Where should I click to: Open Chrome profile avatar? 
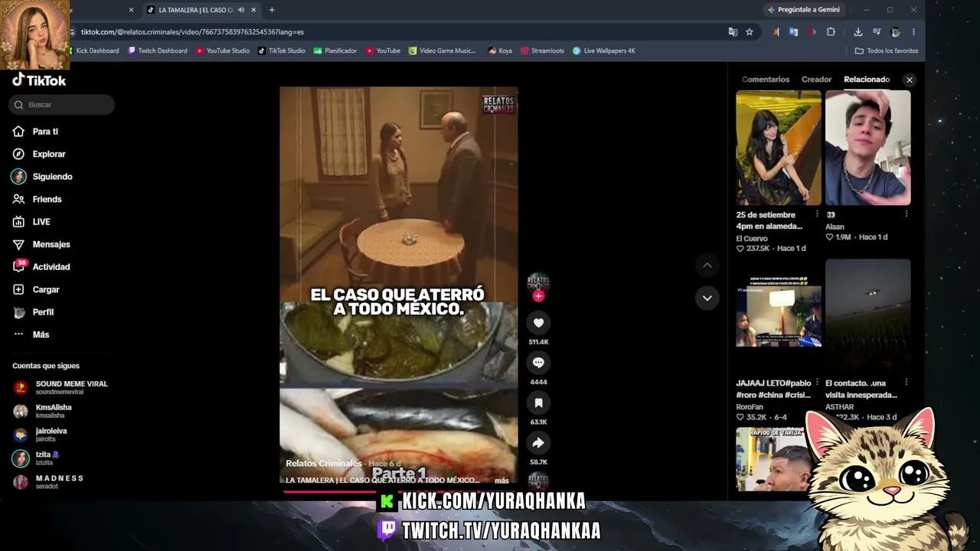(896, 32)
